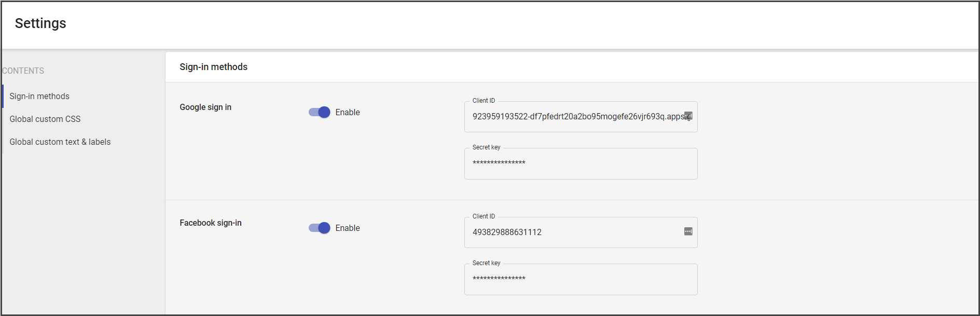Click the Google Client ID input field

pyautogui.click(x=581, y=117)
